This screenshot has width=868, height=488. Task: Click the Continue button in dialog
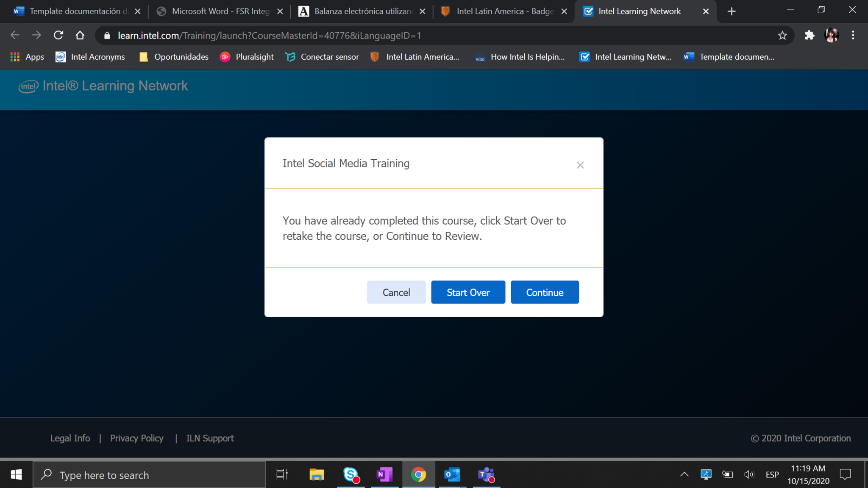[544, 292]
